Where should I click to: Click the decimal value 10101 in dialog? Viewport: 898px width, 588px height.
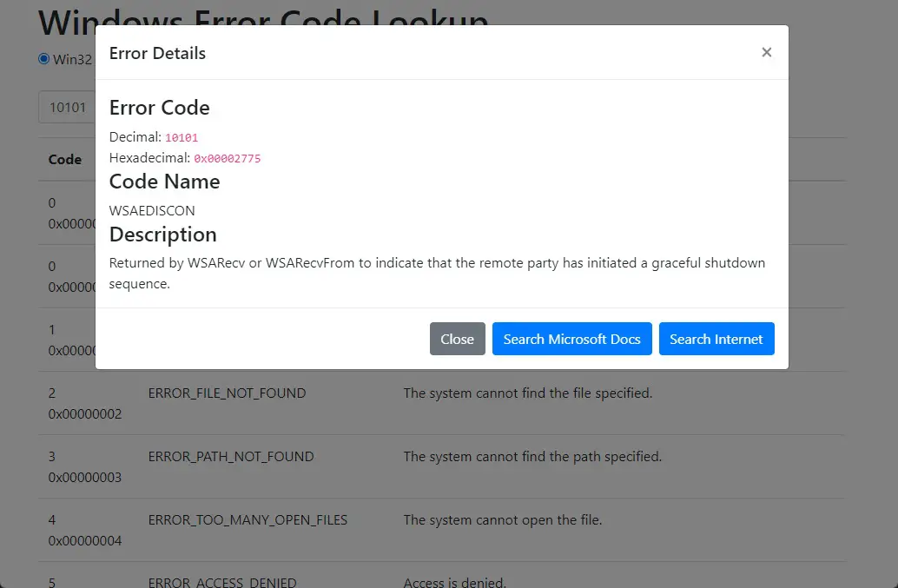coord(182,137)
